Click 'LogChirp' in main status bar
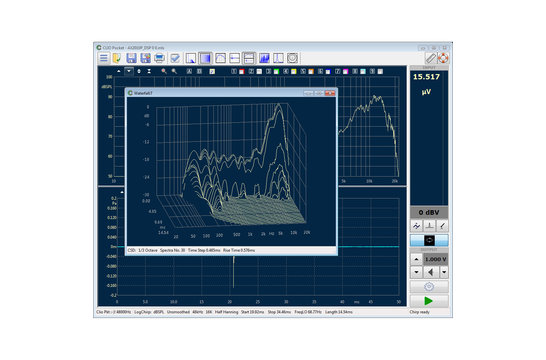Screen dimensions: 546x360 click(142, 312)
